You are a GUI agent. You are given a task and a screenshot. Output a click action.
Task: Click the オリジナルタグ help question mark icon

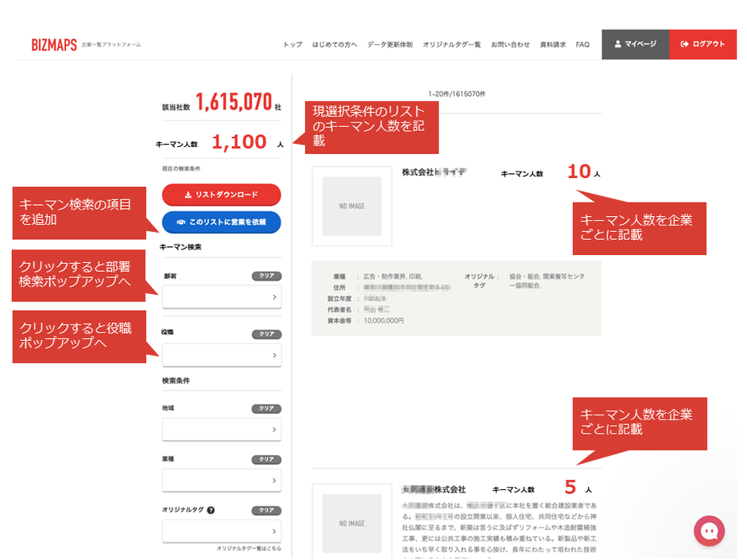[211, 511]
